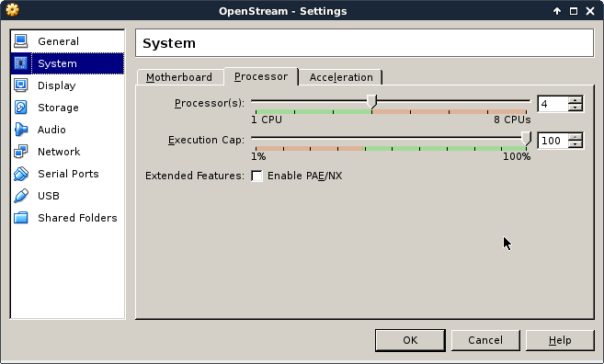
Task: Decrease processor count with down arrow
Action: coord(576,107)
